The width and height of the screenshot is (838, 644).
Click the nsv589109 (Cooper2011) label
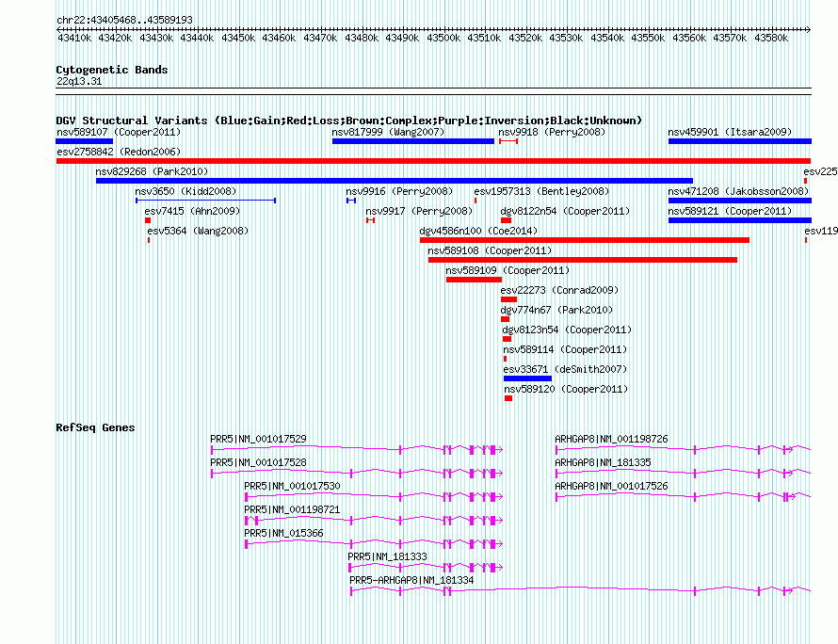point(508,270)
